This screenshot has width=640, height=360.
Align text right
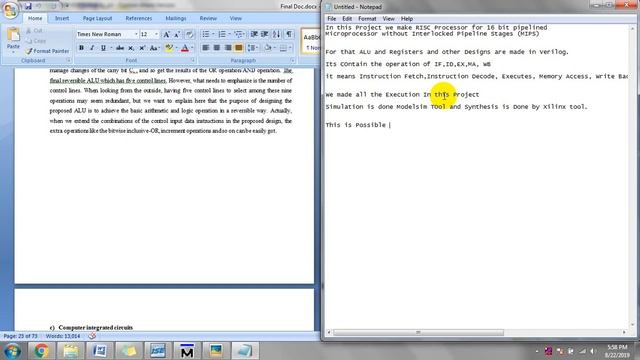(228, 48)
